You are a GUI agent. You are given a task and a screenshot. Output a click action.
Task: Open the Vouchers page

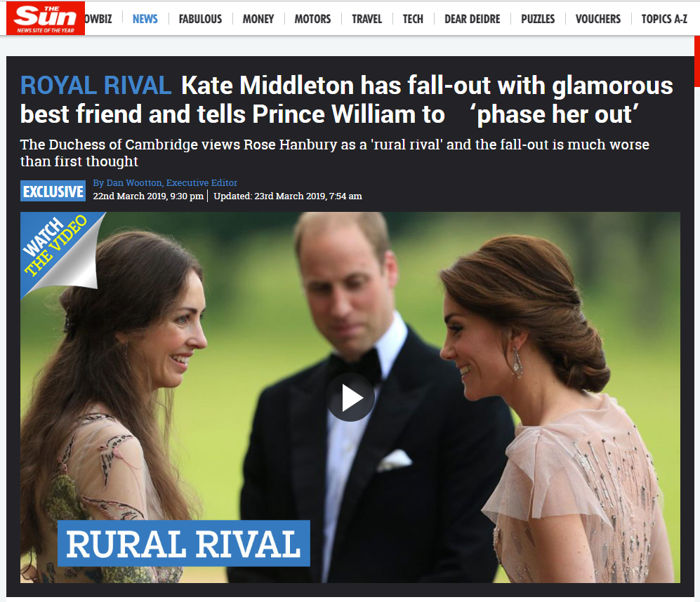coord(597,19)
